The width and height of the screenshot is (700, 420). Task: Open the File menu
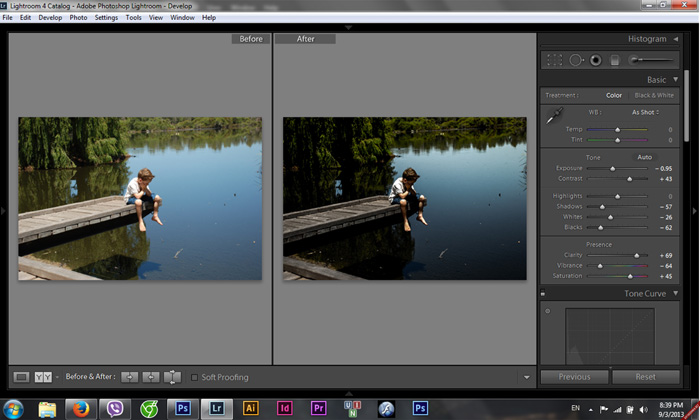[x=8, y=17]
